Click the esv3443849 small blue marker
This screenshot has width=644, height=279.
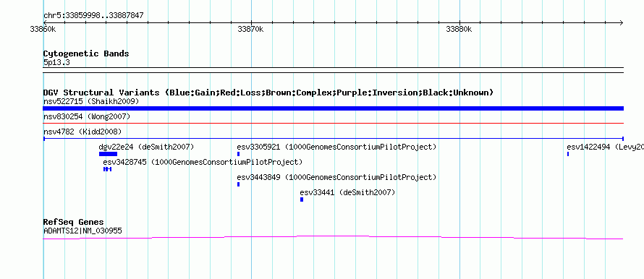click(x=238, y=184)
